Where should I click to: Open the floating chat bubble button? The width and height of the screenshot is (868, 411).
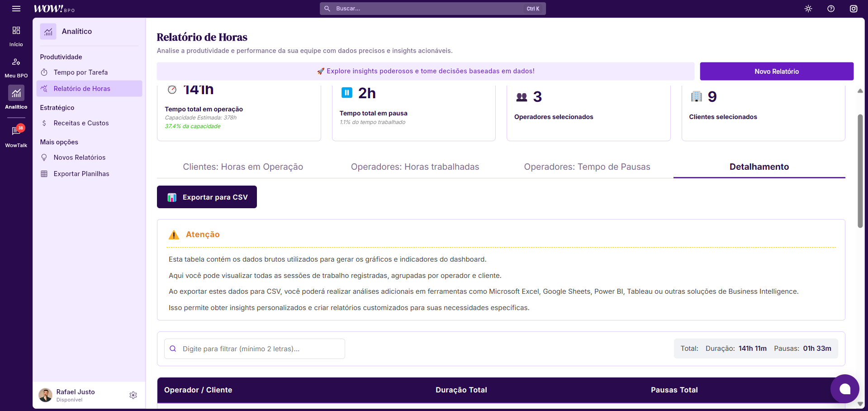pos(844,389)
